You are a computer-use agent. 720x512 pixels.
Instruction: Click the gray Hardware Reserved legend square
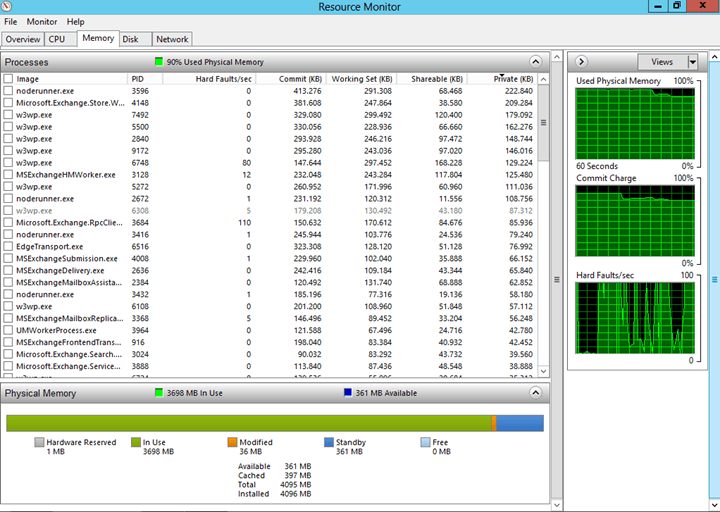(39, 442)
